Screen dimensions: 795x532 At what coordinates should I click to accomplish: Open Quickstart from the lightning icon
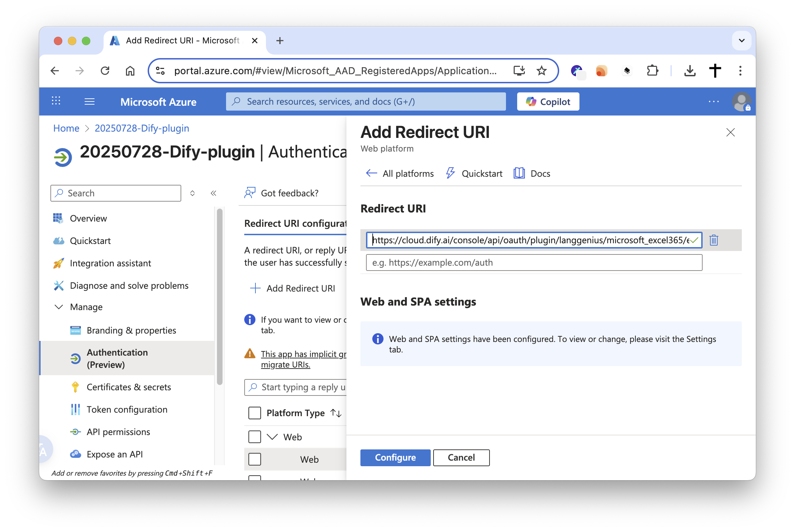pyautogui.click(x=450, y=173)
